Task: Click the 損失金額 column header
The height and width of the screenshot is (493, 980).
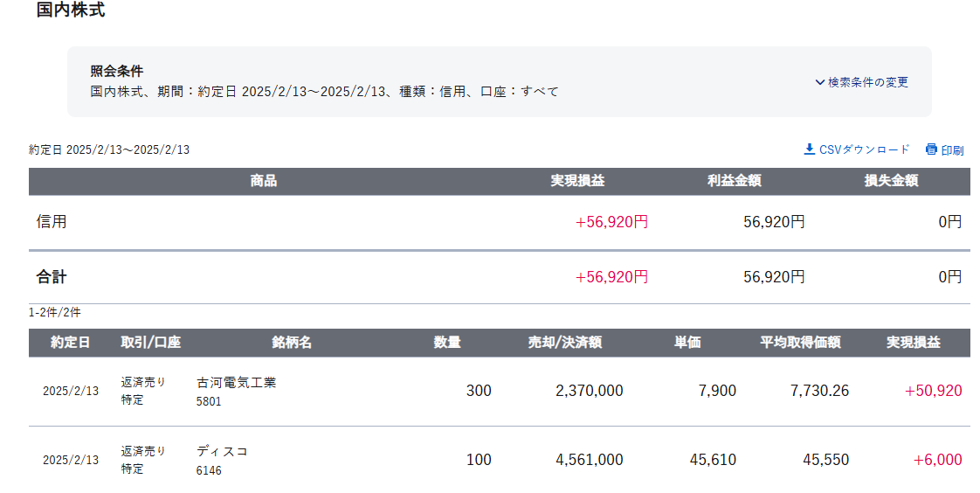Action: coord(891,181)
